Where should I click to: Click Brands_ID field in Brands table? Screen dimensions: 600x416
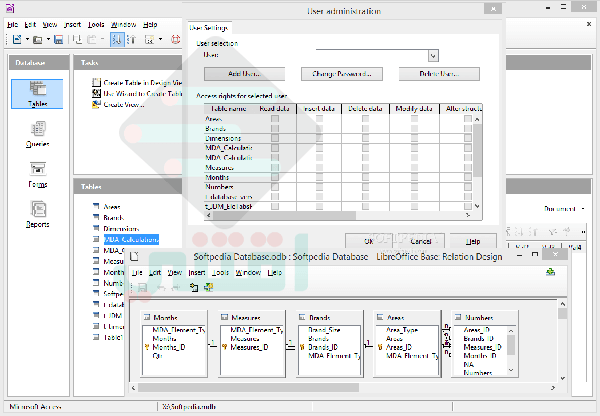tap(323, 347)
